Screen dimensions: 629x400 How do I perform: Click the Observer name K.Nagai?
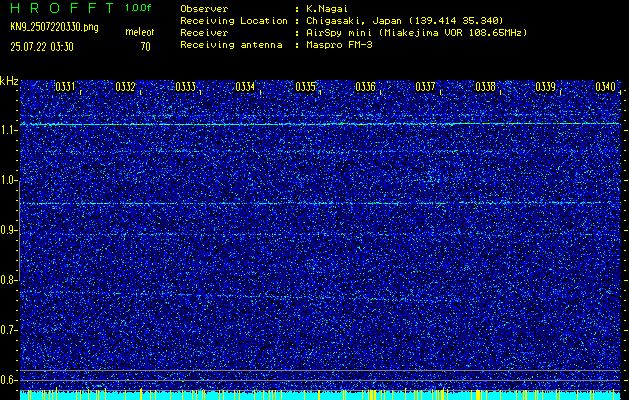point(326,8)
